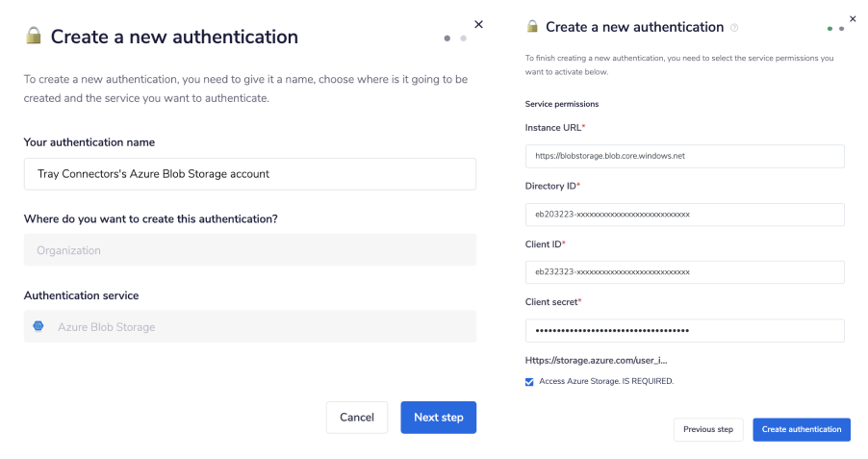Proceed with the Next step button
Screen dimensions: 868x459
point(438,418)
